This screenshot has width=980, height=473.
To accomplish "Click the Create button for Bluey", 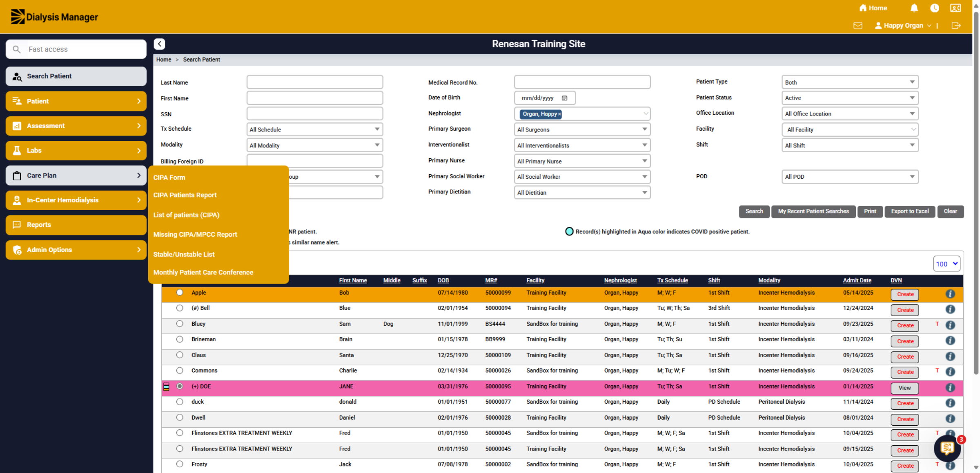I will [904, 326].
